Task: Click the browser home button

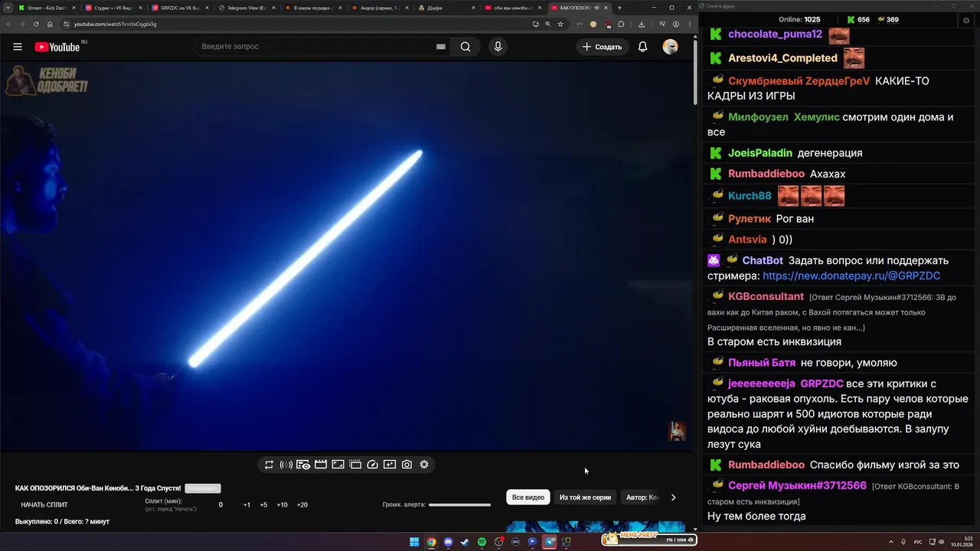Action: pos(50,24)
